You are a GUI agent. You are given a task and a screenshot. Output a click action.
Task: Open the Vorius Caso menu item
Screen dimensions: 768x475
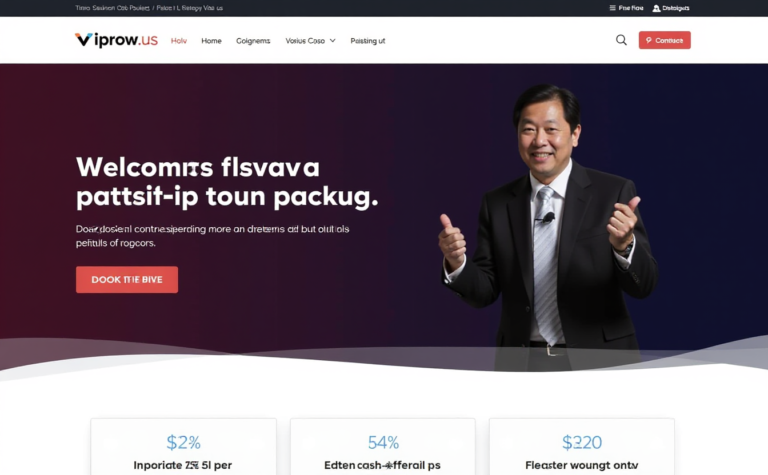coord(305,41)
